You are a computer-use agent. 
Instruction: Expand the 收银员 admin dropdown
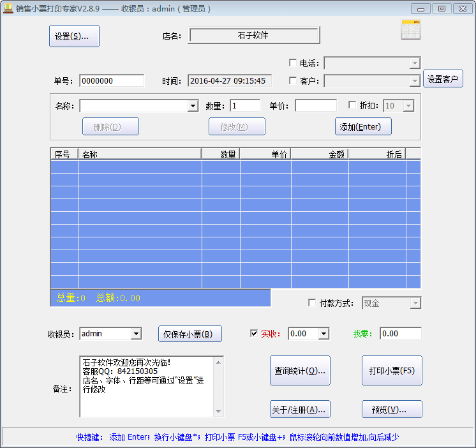point(137,334)
